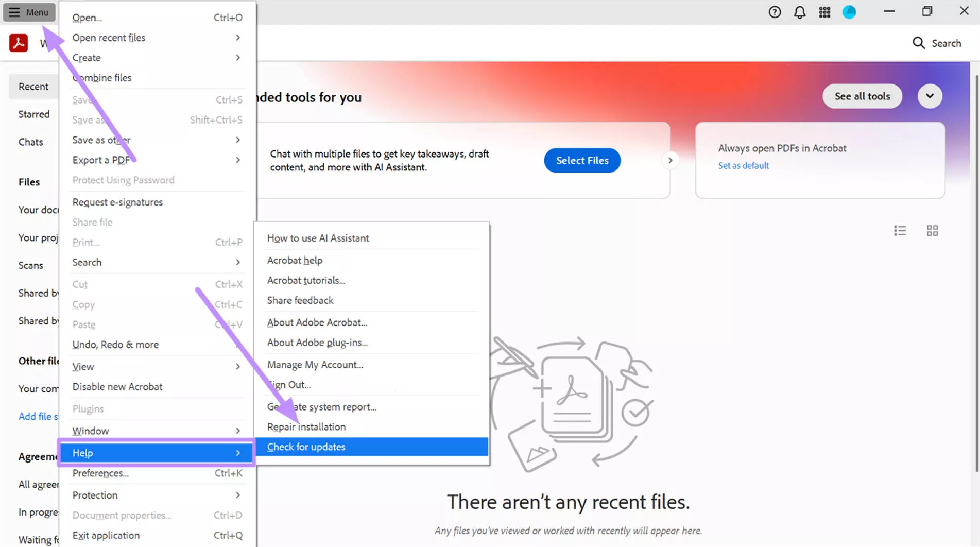The image size is (980, 547).
Task: Expand the Search submenu in menu
Action: point(238,262)
